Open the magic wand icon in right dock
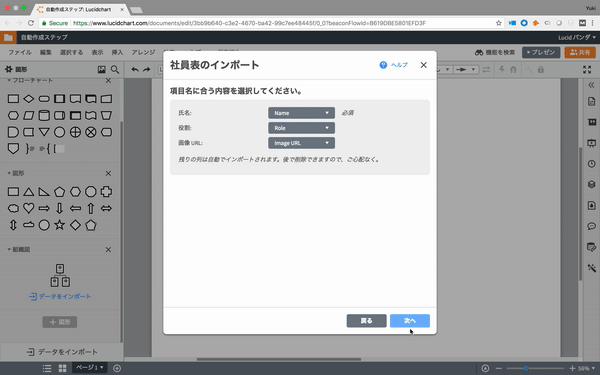The image size is (600, 375). (592, 267)
